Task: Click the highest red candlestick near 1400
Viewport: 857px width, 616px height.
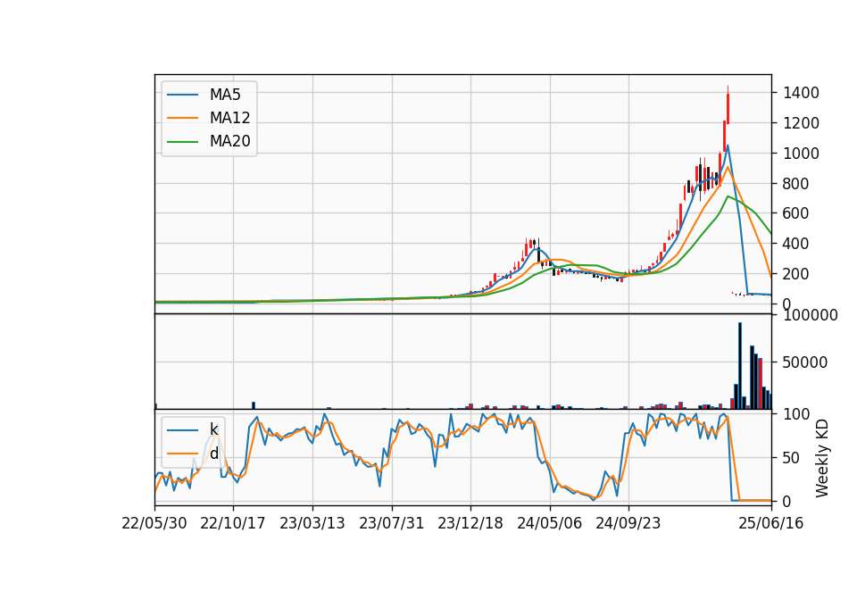Action: [x=728, y=108]
